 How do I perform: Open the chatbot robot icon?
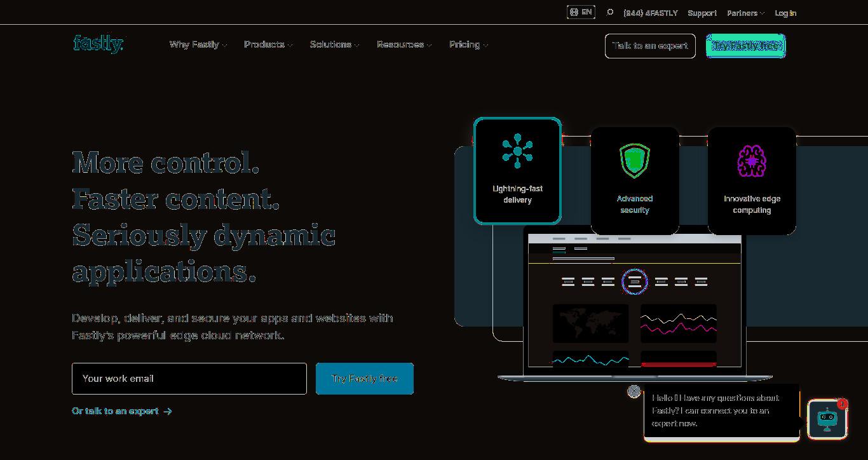click(x=827, y=419)
